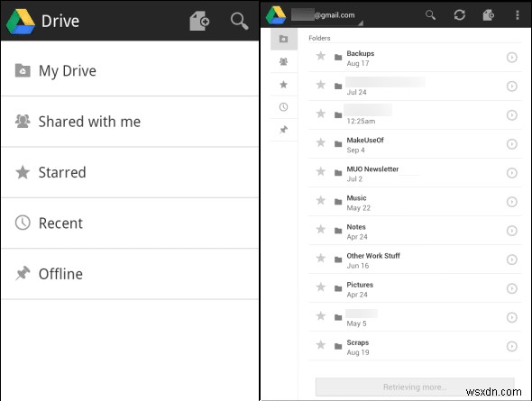Open the Other Work Stuff folder
The height and width of the screenshot is (401, 532).
pos(415,260)
